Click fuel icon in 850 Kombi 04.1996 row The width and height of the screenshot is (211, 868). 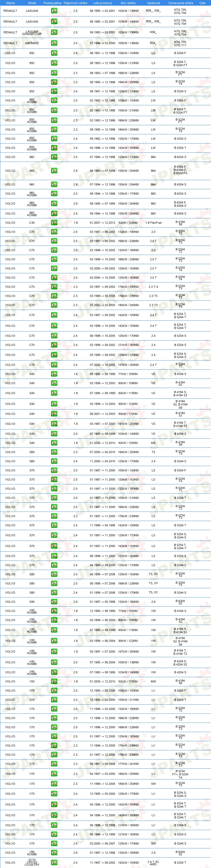pyautogui.click(x=54, y=148)
